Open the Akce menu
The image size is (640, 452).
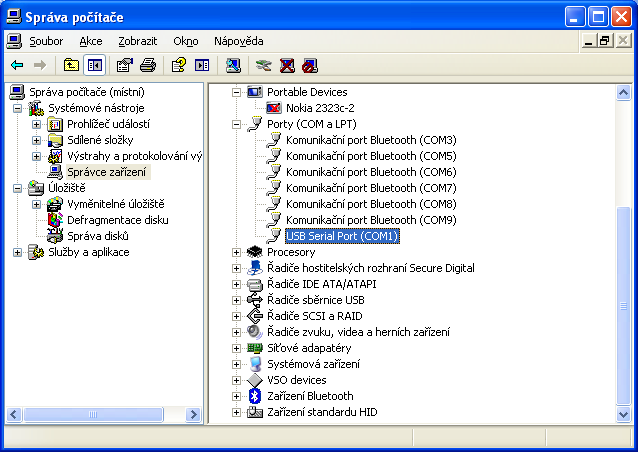[91, 41]
